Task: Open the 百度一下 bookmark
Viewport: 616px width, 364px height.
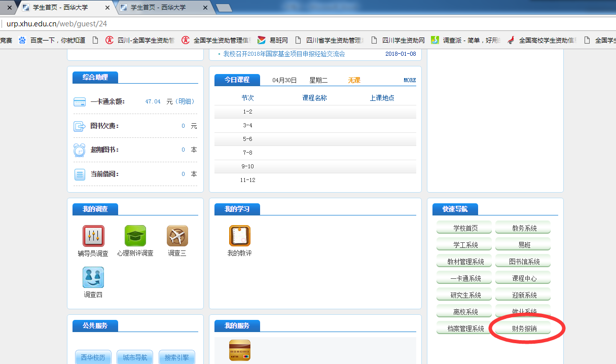Action: point(52,41)
